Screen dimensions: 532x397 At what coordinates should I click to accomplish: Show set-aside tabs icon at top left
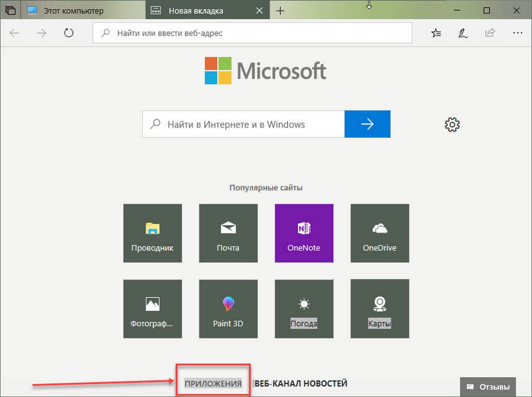10,10
